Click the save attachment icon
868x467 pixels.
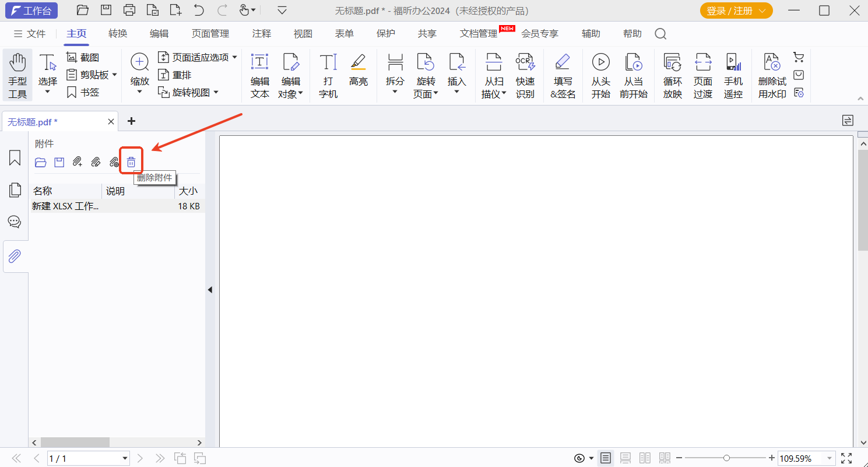click(x=59, y=162)
